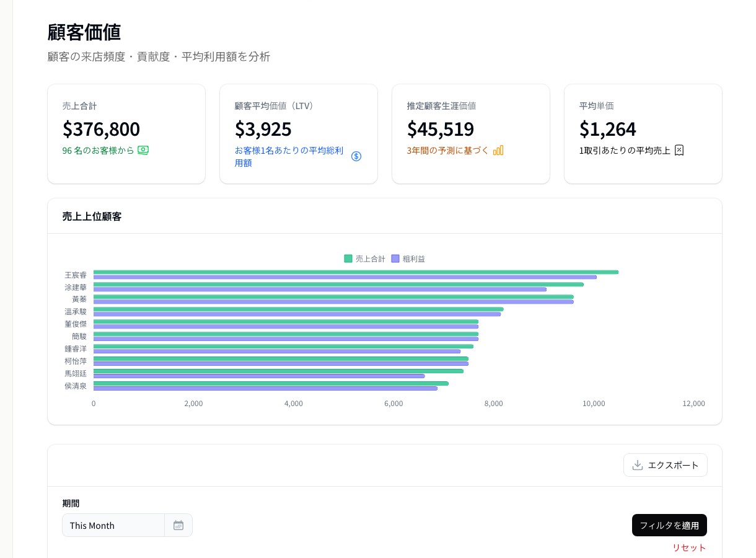
Task: Click the リセット link
Action: coord(688,547)
